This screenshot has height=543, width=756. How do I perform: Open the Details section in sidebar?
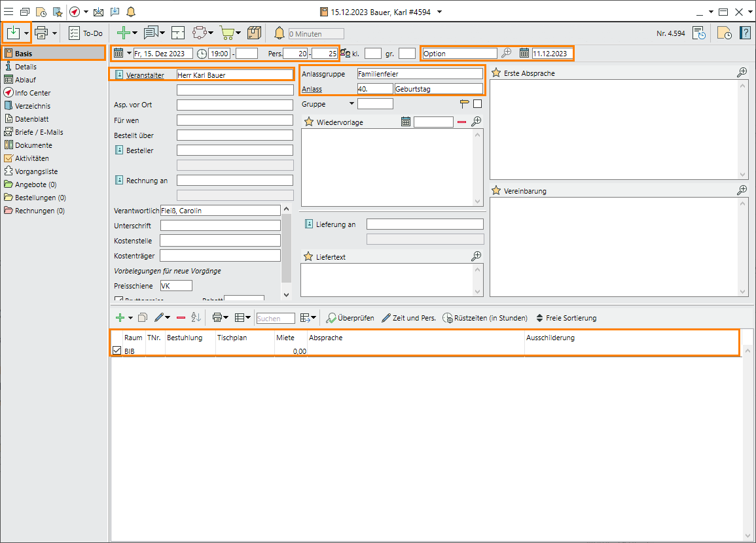click(26, 67)
